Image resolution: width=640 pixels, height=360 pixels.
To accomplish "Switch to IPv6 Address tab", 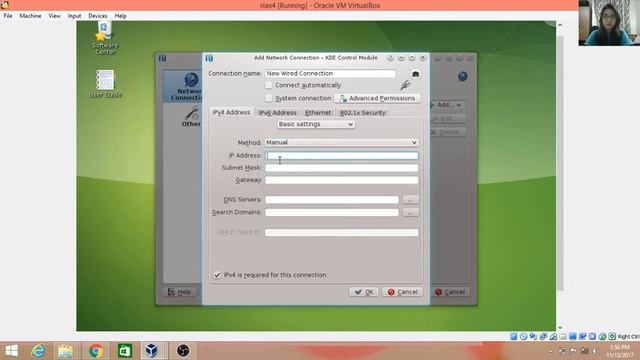I will tap(278, 113).
